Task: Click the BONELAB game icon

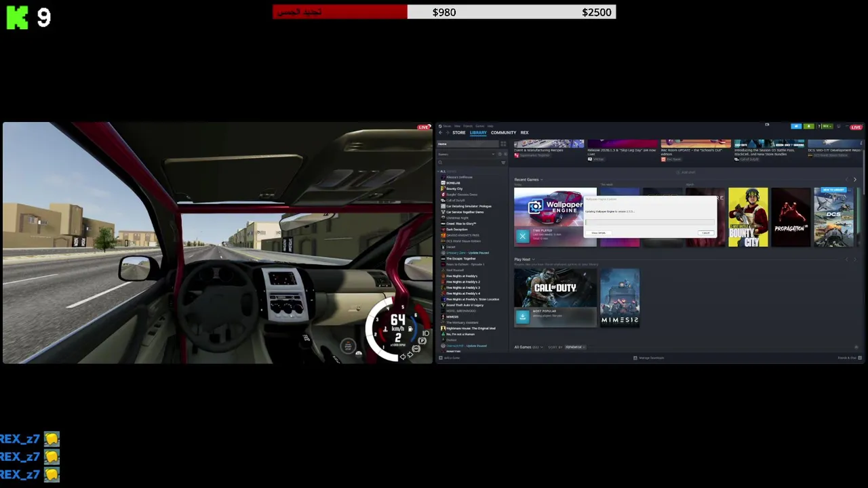Action: click(443, 183)
